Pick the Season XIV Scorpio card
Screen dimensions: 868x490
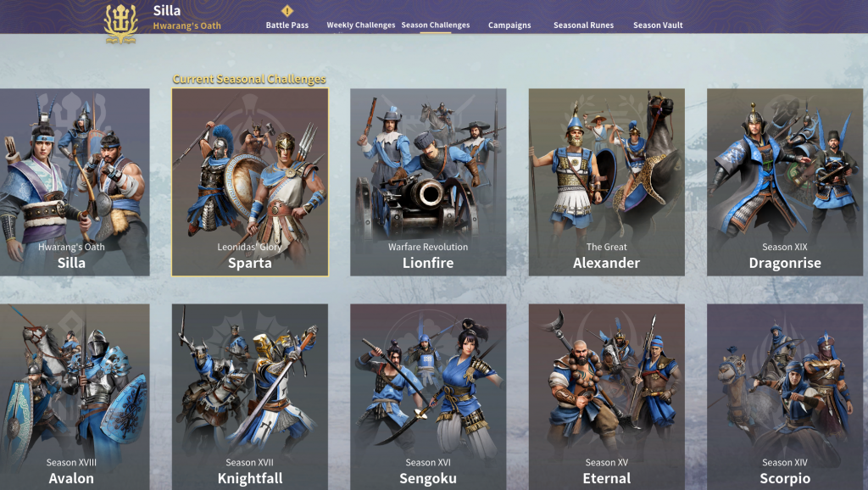click(x=784, y=397)
